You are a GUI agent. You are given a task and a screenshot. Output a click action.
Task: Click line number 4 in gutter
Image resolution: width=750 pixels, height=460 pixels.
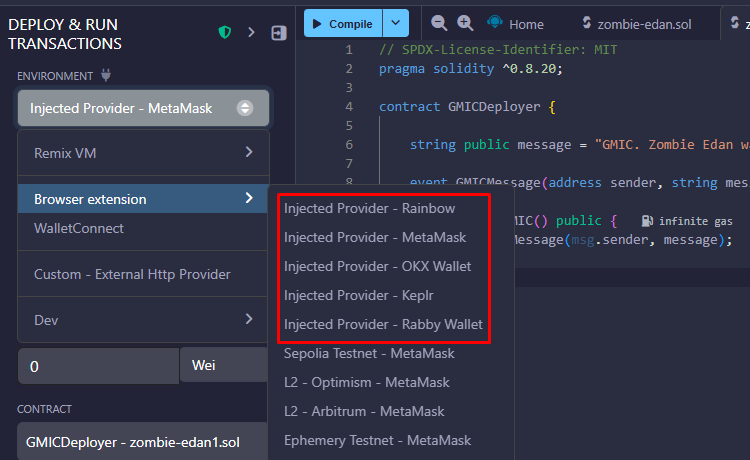(349, 107)
